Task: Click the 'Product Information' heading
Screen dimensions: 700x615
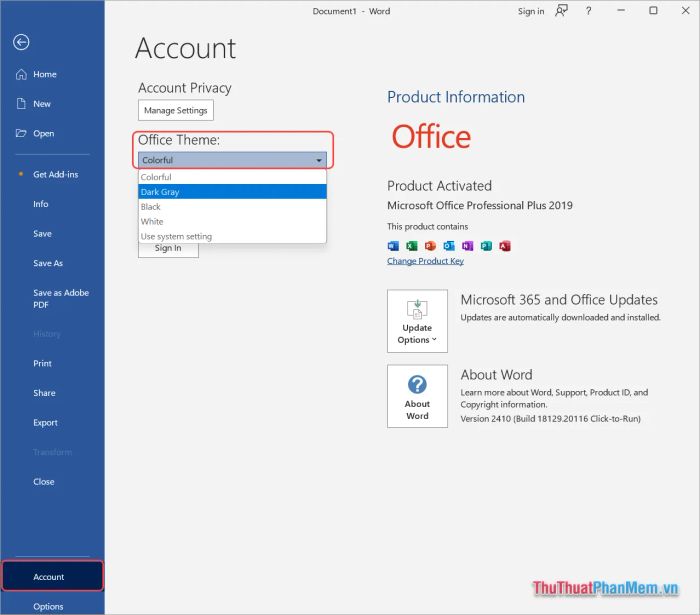Action: 456,97
